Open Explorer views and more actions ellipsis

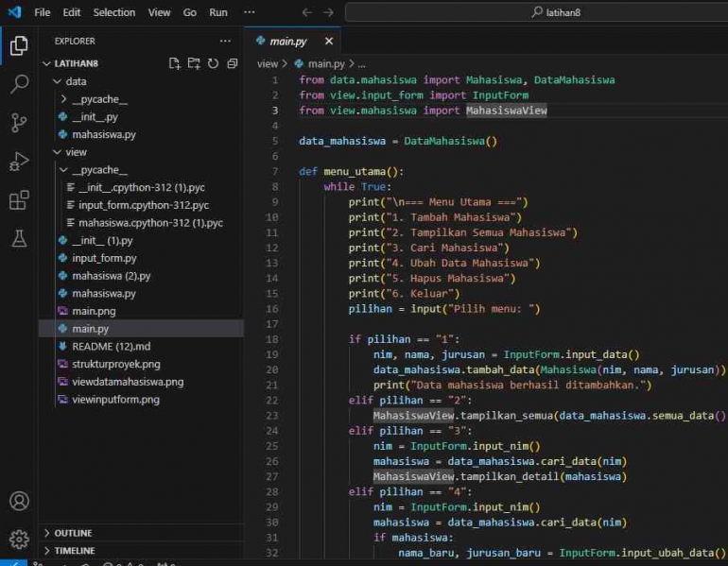point(225,41)
